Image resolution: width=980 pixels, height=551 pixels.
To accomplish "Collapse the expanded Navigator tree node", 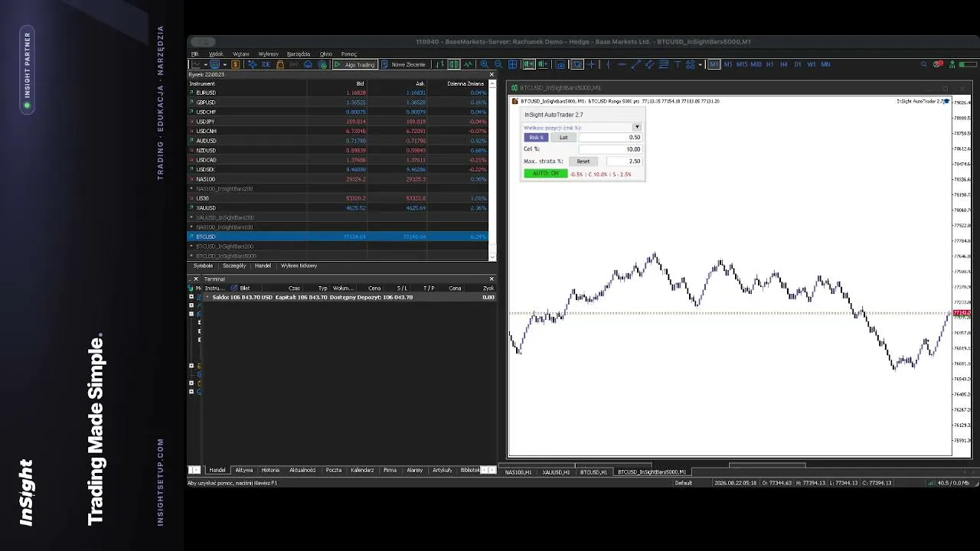I will tap(191, 314).
